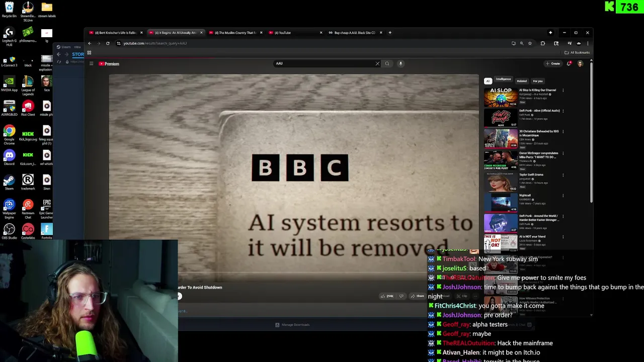Bookmark this page with star icon
Image resolution: width=644 pixels, height=362 pixels.
click(530, 43)
